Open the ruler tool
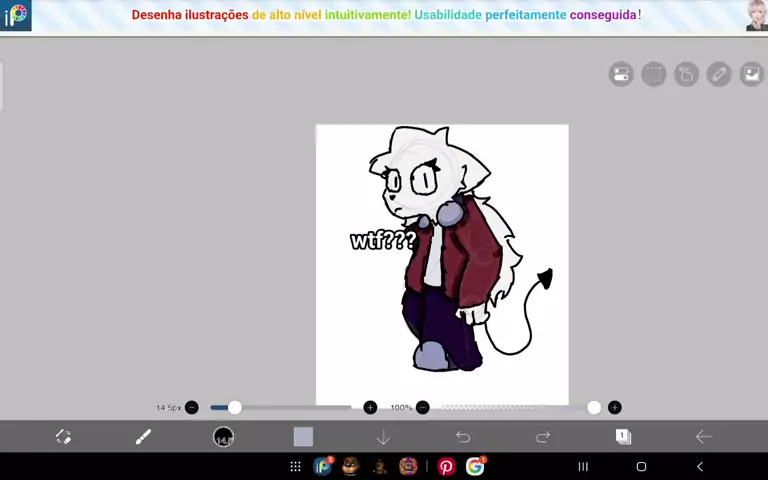768x480 pixels. (719, 74)
